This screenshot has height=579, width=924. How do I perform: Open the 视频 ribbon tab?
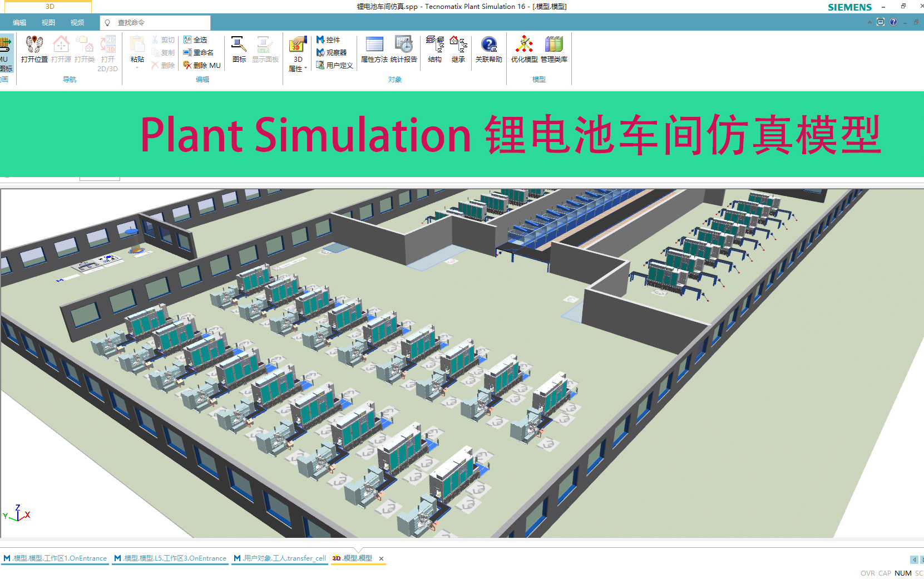77,23
